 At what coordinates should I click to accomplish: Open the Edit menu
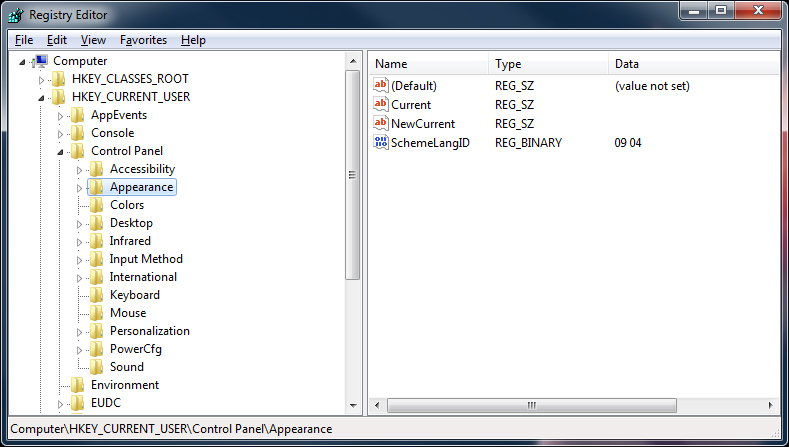57,40
